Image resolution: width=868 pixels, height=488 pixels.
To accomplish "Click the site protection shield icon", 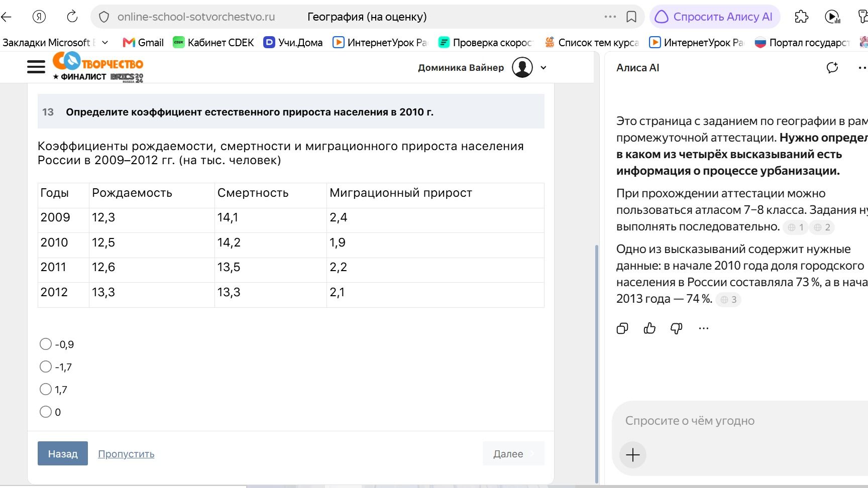I will click(x=104, y=17).
